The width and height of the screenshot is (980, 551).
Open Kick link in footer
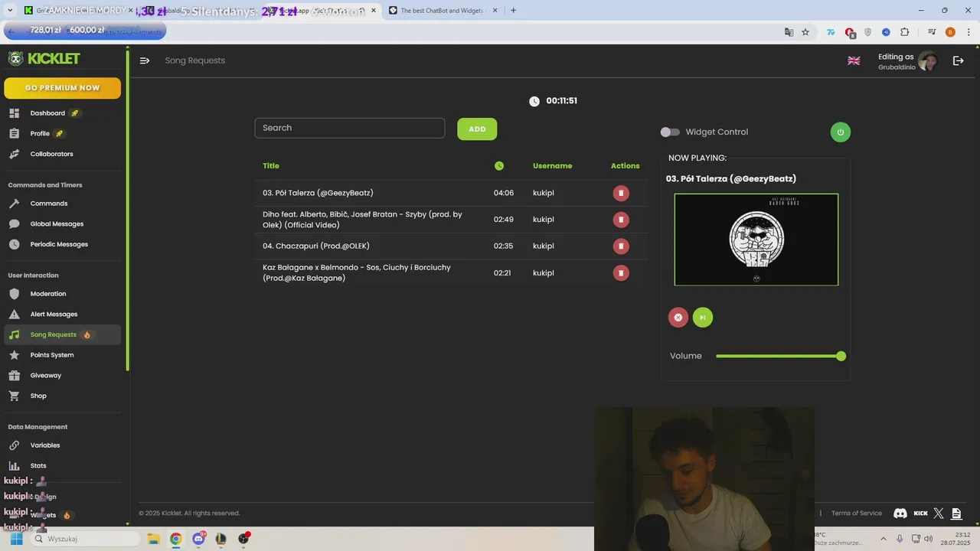921,514
